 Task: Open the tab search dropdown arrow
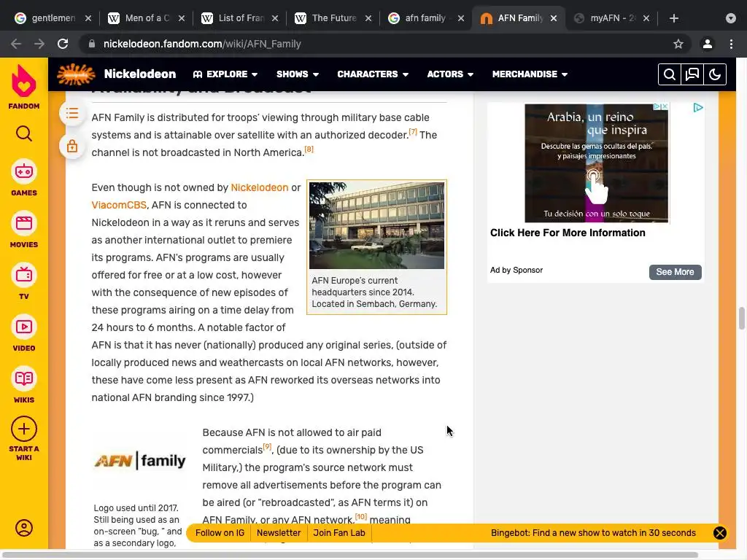click(731, 18)
